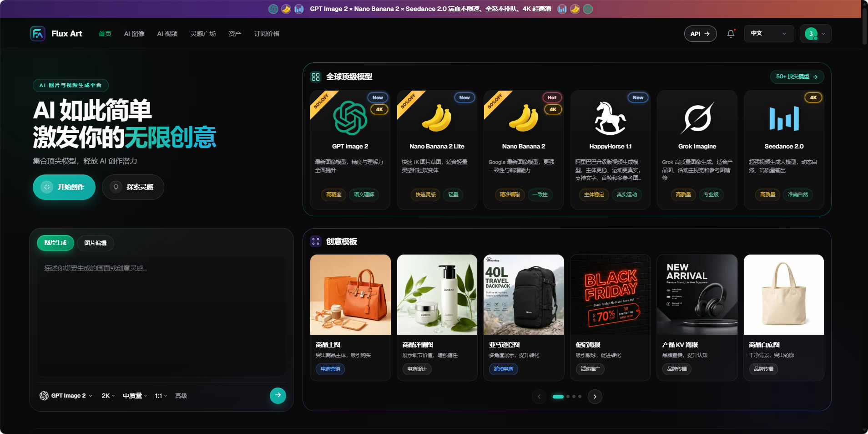Open the 灵感广场 nav item

(x=203, y=34)
